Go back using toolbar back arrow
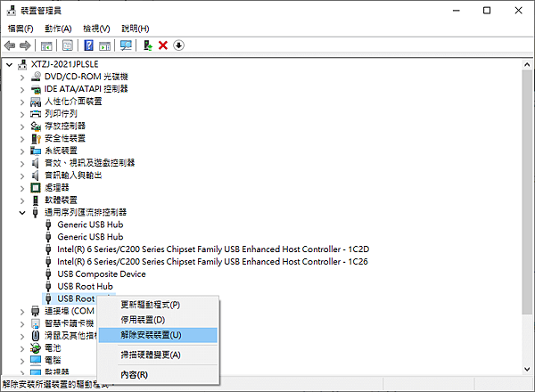The image size is (535, 392). 10,45
